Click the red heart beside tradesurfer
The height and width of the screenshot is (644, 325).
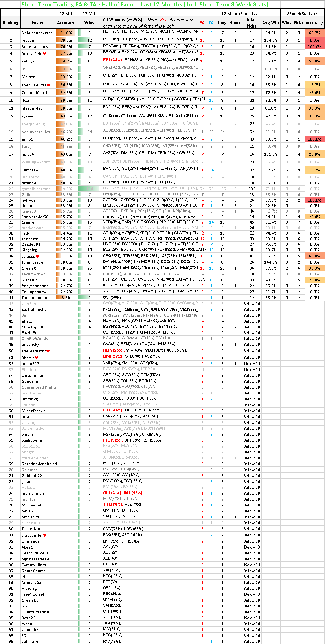45,535
